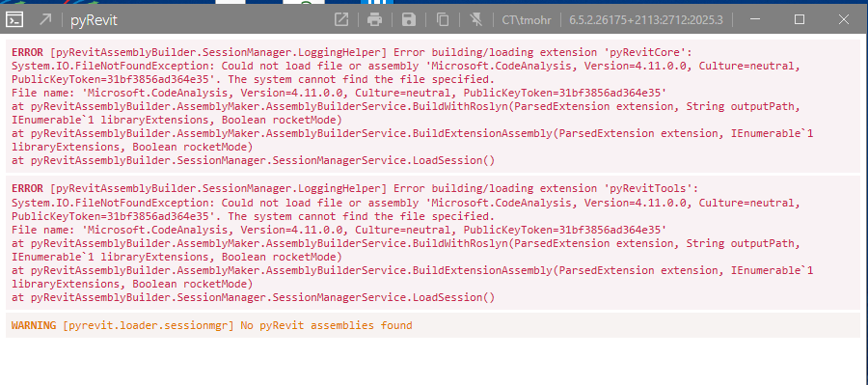Click first error's LoadSession() stack trace line
This screenshot has width=868, height=385.
click(x=253, y=161)
